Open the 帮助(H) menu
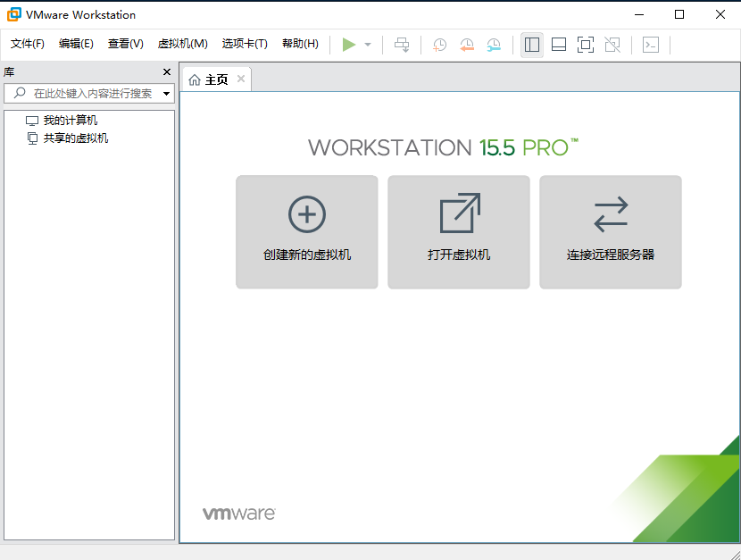This screenshot has height=560, width=741. pos(300,44)
